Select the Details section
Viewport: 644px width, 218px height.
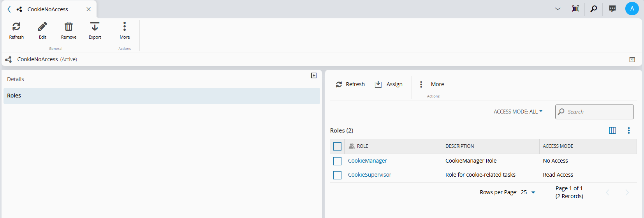(162, 79)
